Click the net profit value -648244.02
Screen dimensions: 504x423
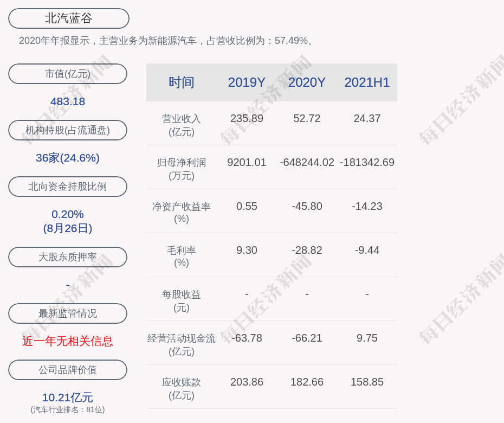coord(307,163)
